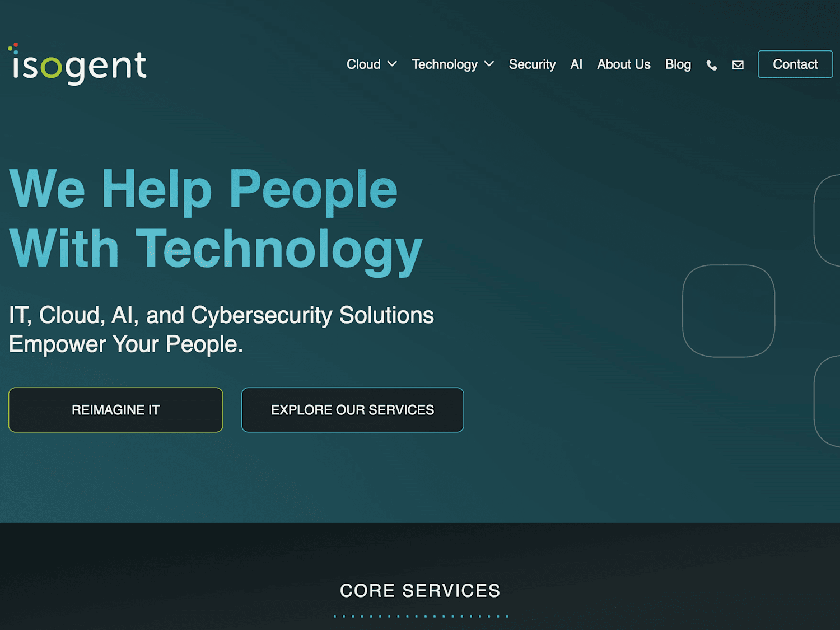Click the phone icon in navigation
Viewport: 840px width, 630px height.
[x=712, y=65]
